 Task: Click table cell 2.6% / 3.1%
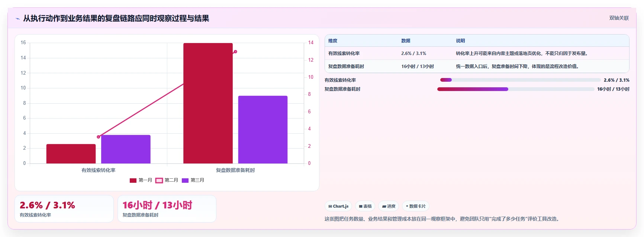point(413,53)
